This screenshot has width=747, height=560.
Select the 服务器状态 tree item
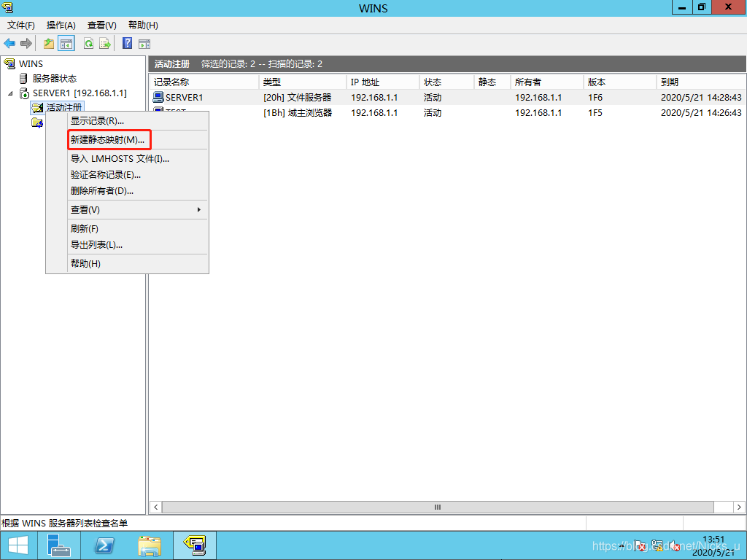54,79
